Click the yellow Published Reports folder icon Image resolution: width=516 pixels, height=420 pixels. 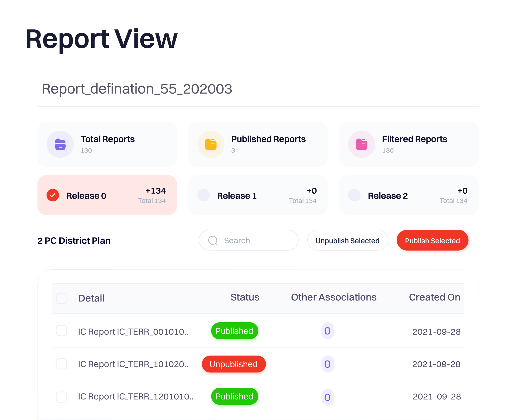click(x=211, y=144)
